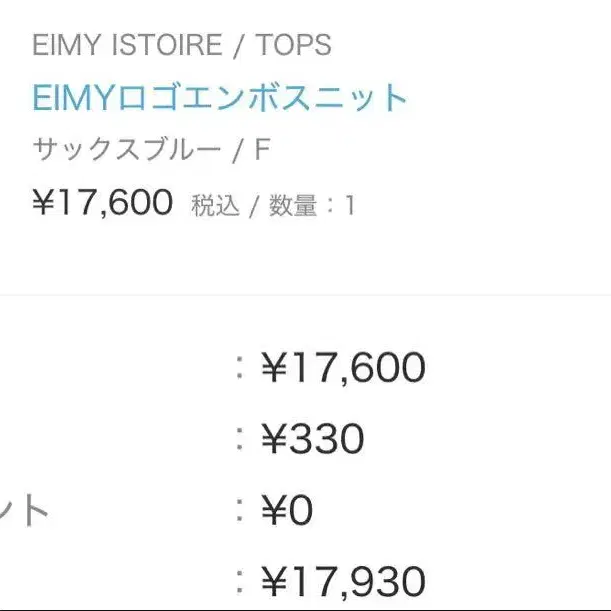Screen dimensions: 611x611
Task: Click the size F label
Action: 263,151
